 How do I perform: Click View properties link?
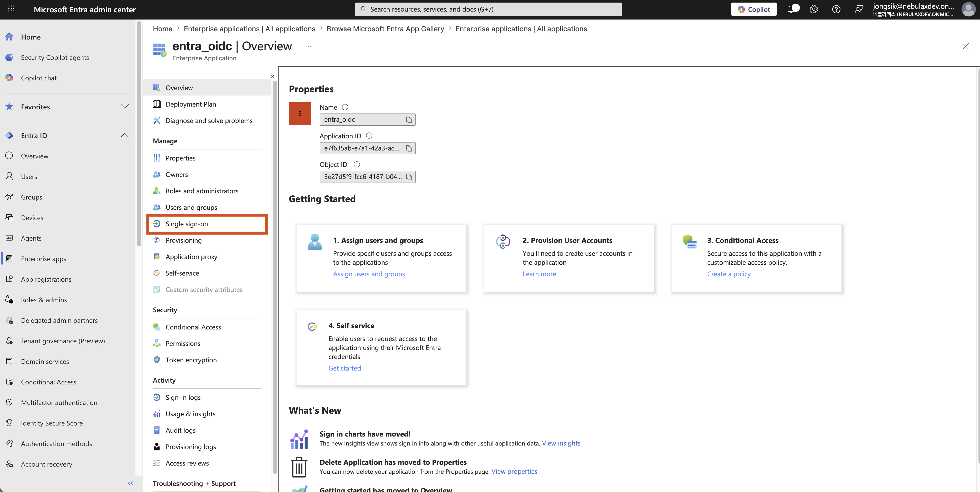(514, 471)
